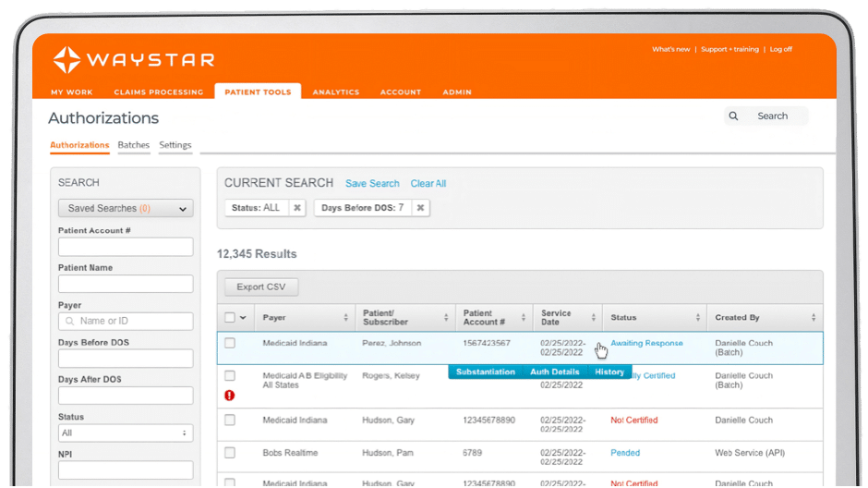
Task: Click the Save Search link
Action: click(x=372, y=183)
